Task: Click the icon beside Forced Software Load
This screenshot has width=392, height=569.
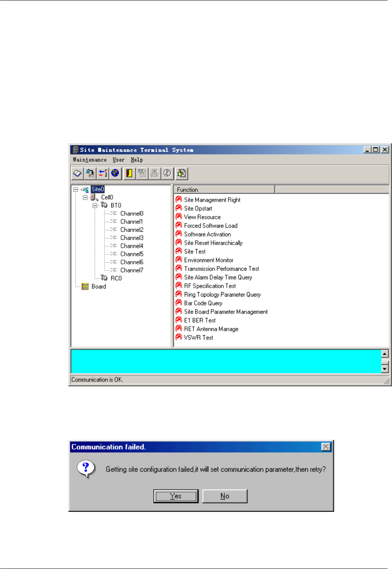Action: [x=179, y=225]
